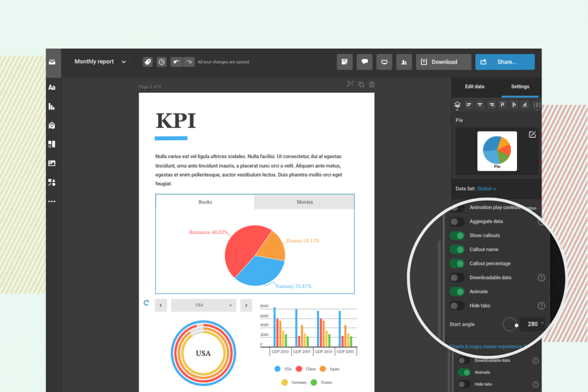Viewport: 588px width, 392px height.
Task: Toggle the Aggregate data switch
Action: [x=457, y=222]
